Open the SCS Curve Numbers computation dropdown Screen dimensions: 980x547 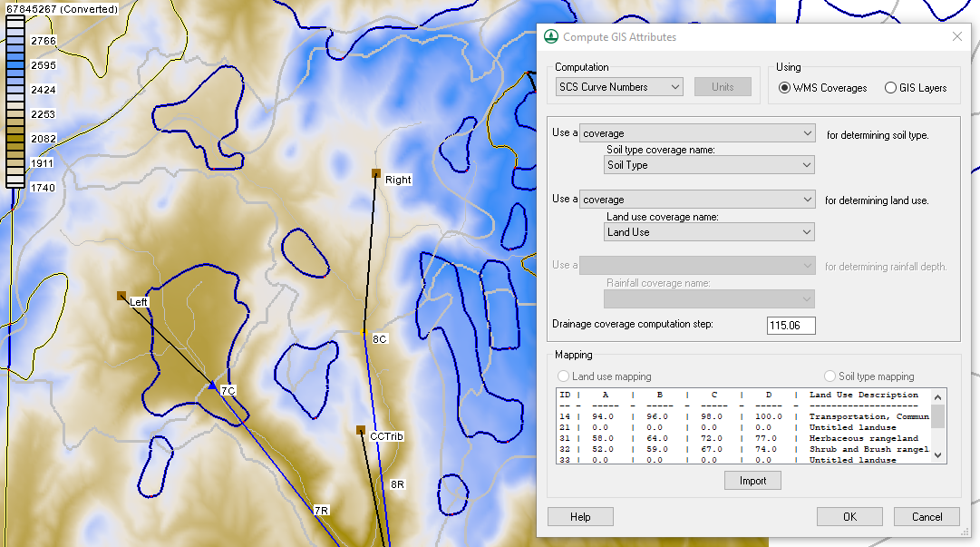coord(619,87)
